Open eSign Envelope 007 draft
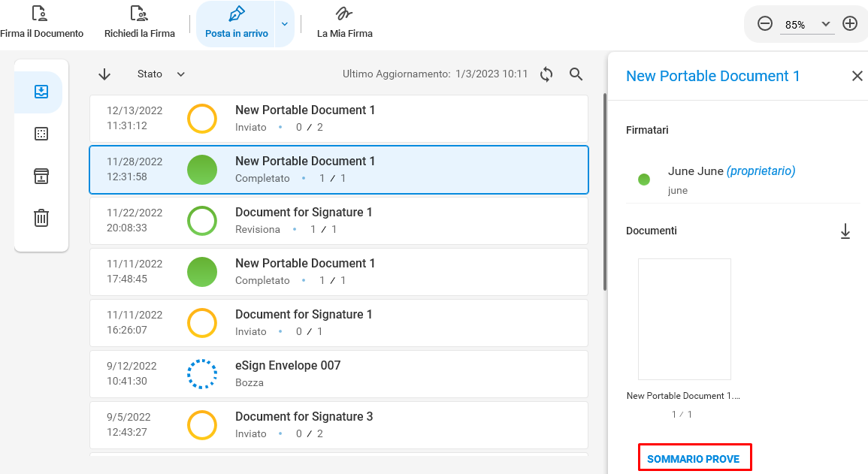868x474 pixels. click(339, 374)
